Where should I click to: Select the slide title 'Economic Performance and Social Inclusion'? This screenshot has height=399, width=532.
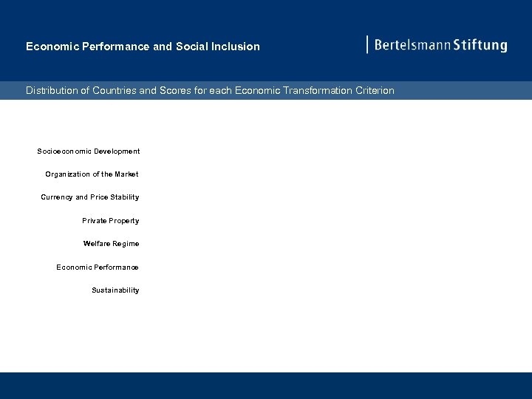point(143,47)
